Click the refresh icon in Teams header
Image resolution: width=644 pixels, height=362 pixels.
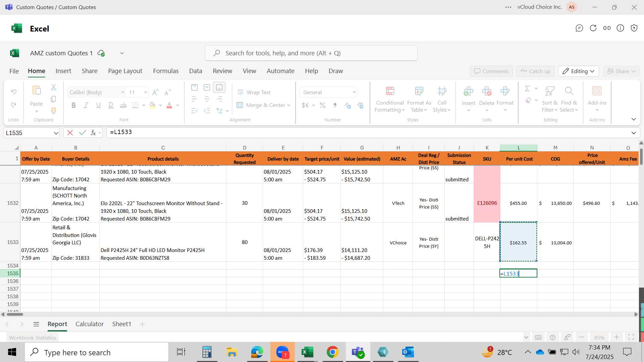click(593, 28)
